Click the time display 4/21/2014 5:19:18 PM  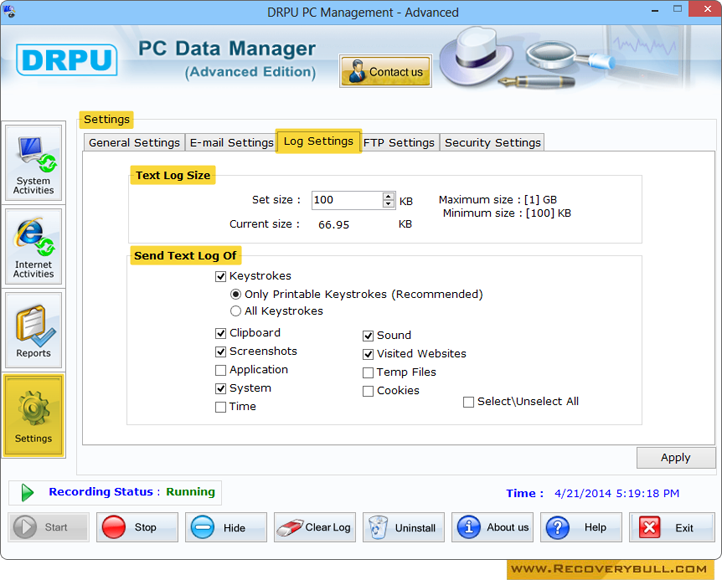(x=617, y=493)
